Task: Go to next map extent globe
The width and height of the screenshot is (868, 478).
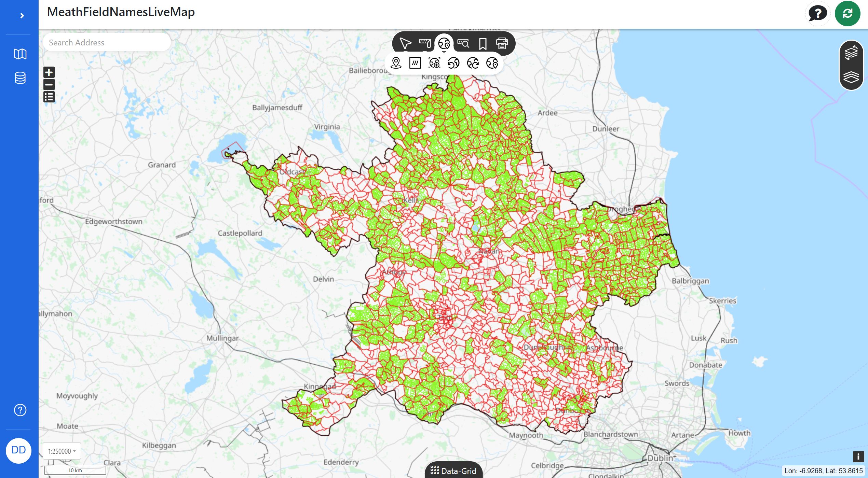Action: [x=473, y=63]
